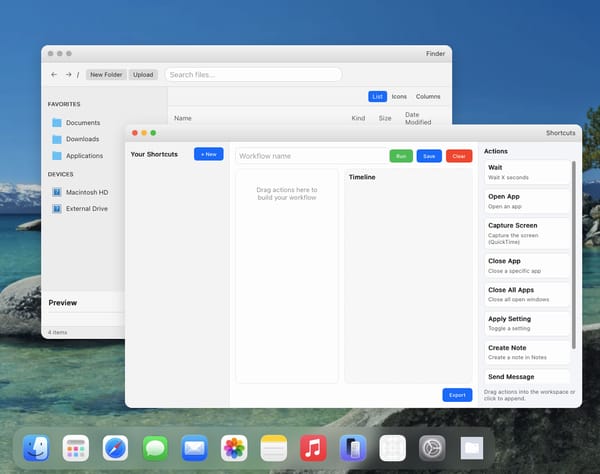This screenshot has height=474, width=600.
Task: Open Finder from the dock
Action: click(x=36, y=448)
